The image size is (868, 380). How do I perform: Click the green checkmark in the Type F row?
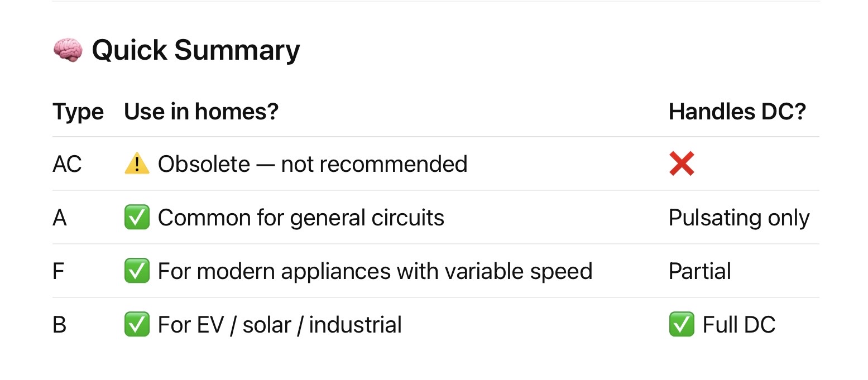137,271
